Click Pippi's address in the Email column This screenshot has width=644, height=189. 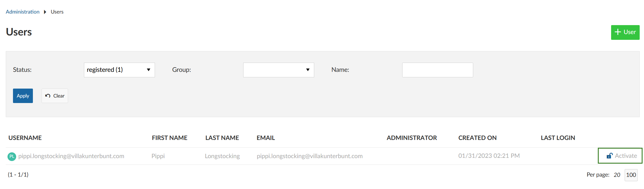pos(310,156)
